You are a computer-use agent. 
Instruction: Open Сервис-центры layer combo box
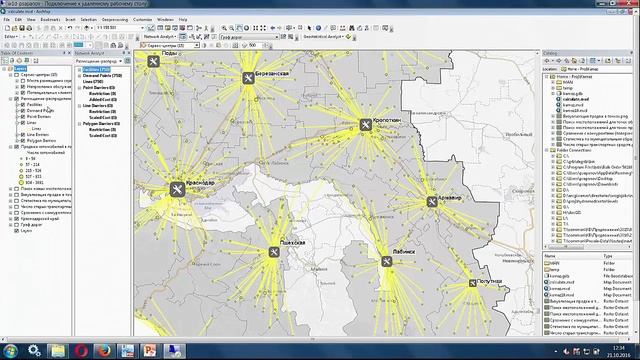click(x=197, y=45)
